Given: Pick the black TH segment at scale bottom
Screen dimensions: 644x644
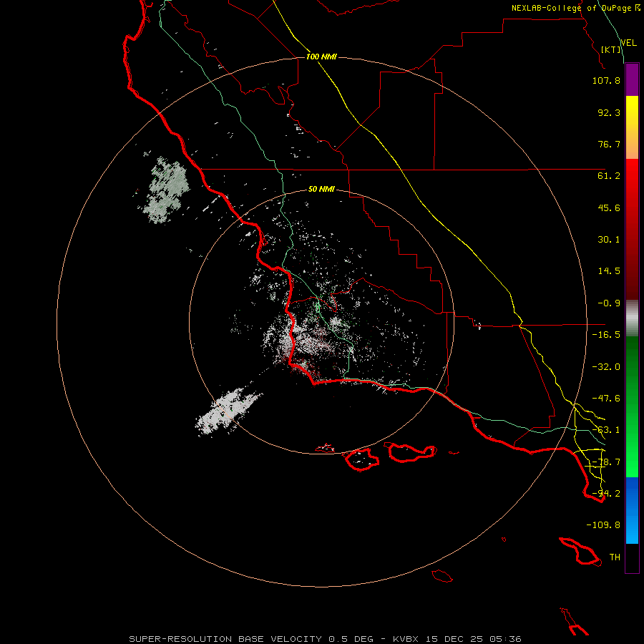Looking at the screenshot, I should [x=632, y=558].
